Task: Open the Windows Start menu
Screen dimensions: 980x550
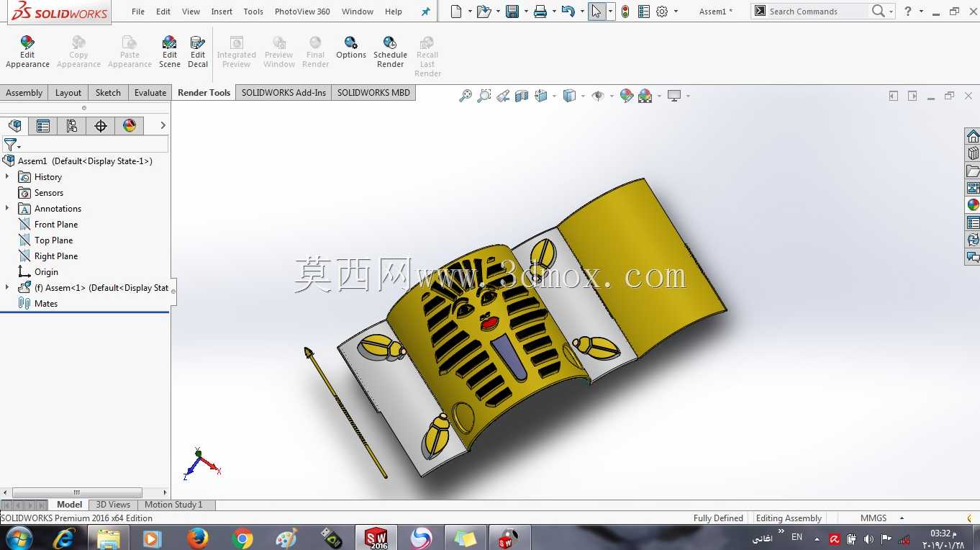Action: point(19,538)
